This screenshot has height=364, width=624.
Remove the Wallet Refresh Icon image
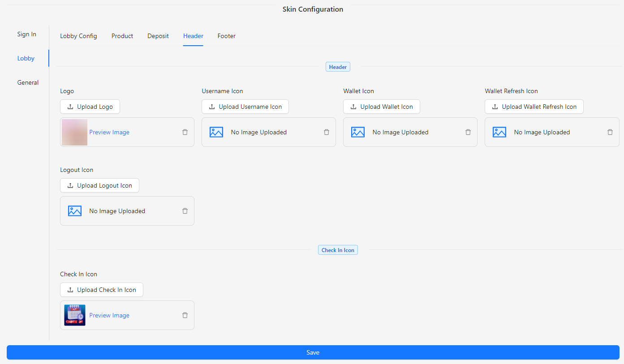coord(610,132)
